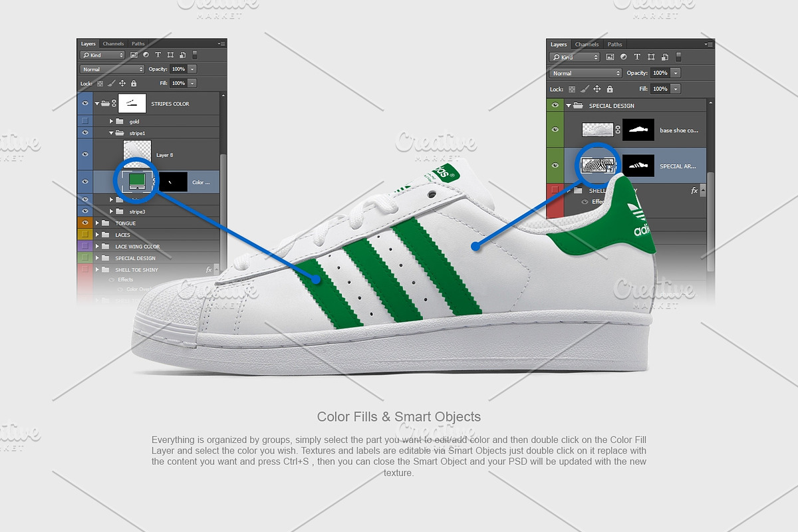Filter for adjustment layers in right Layers panel
The image size is (798, 532).
coord(625,57)
